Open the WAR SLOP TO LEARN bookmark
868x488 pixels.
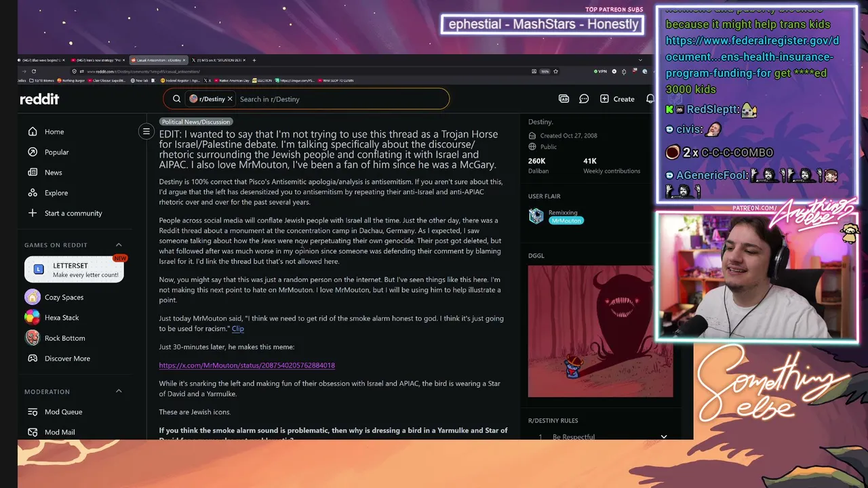336,81
